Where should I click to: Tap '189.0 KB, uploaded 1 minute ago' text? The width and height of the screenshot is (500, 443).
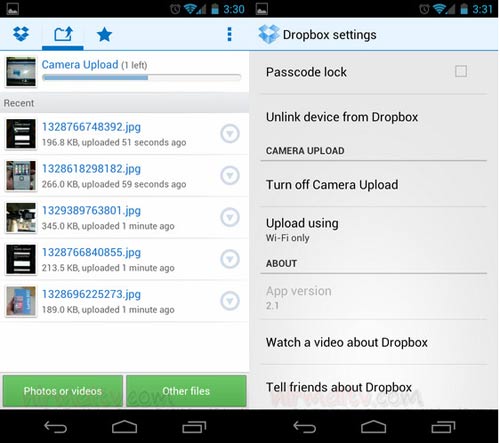point(108,310)
